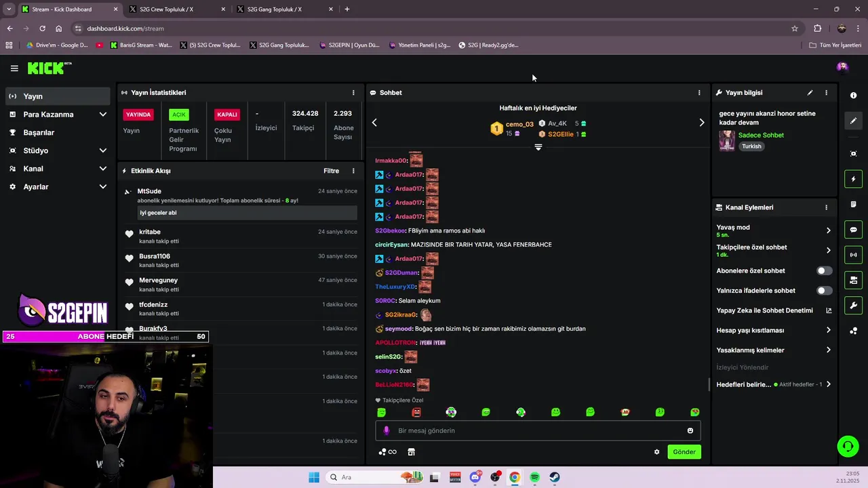Viewport: 868px width, 488px height.
Task: Click the browser address bar URL
Action: pos(125,28)
